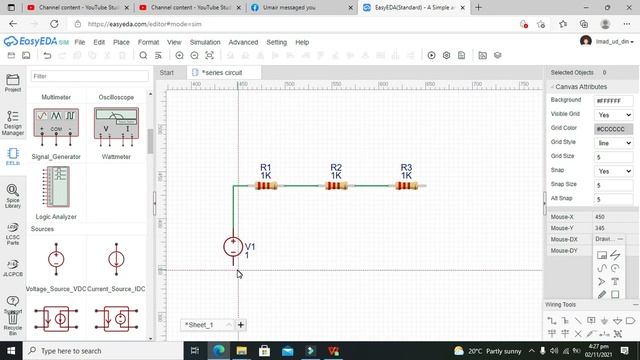Click Zoom Out magnifier in toolbar
The height and width of the screenshot is (360, 640).
(x=194, y=56)
